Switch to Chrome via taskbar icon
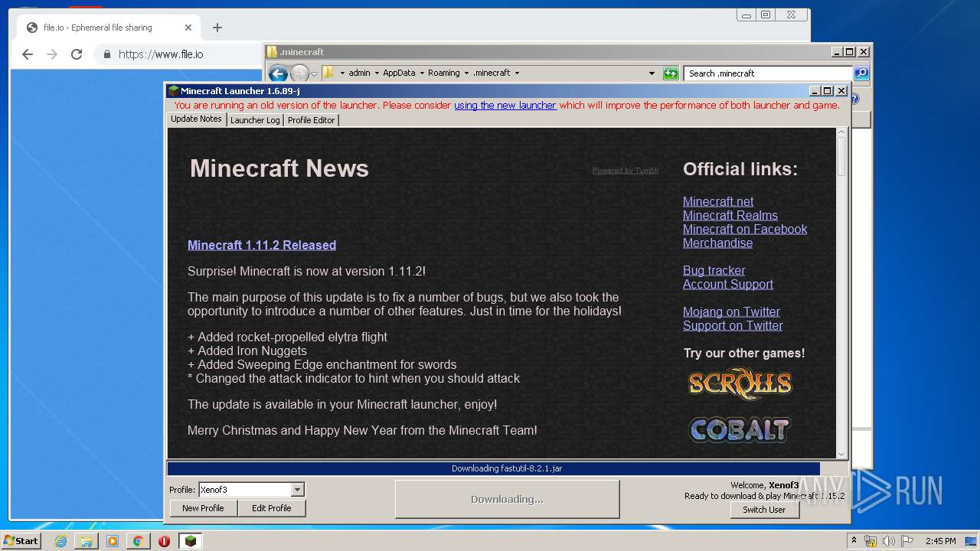Image resolution: width=980 pixels, height=551 pixels. tap(138, 541)
